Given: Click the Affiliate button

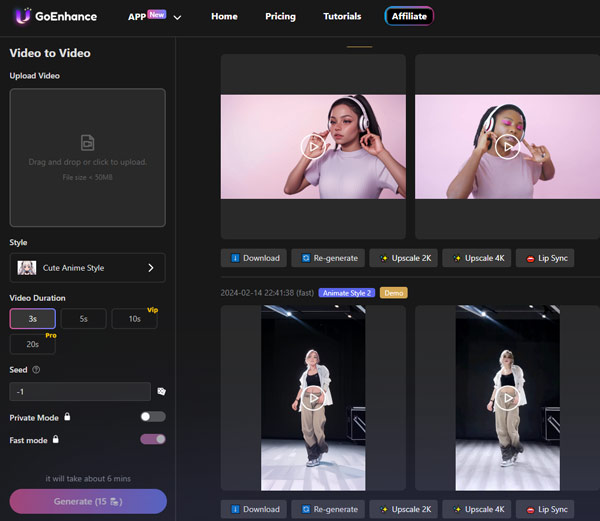Looking at the screenshot, I should coord(409,17).
